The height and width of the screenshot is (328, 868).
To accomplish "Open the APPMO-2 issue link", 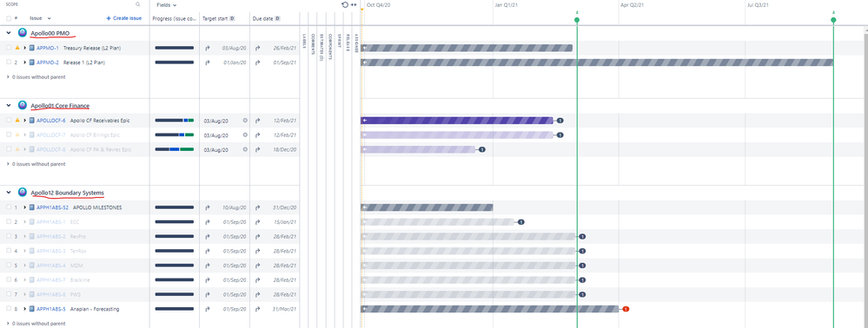I will click(48, 62).
